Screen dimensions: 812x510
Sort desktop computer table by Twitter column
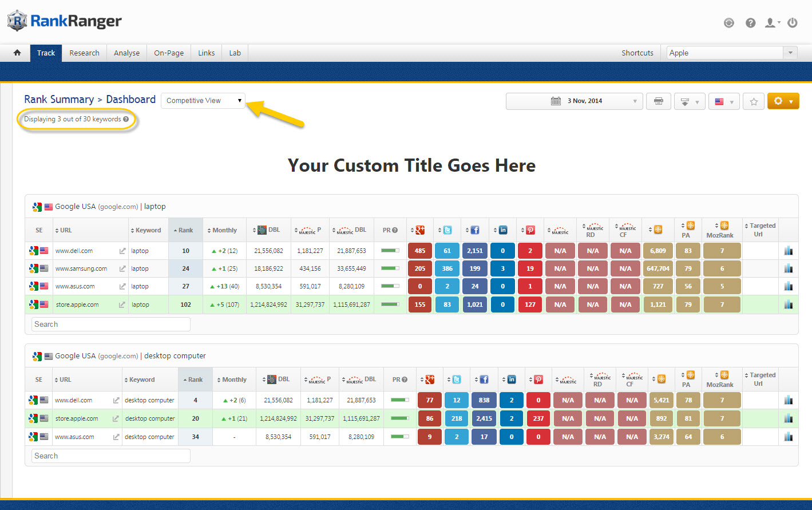click(456, 379)
